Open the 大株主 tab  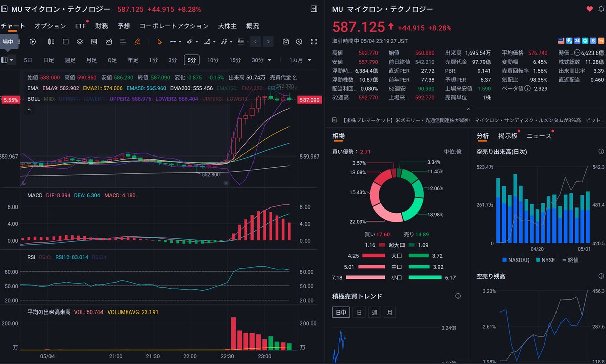point(227,26)
